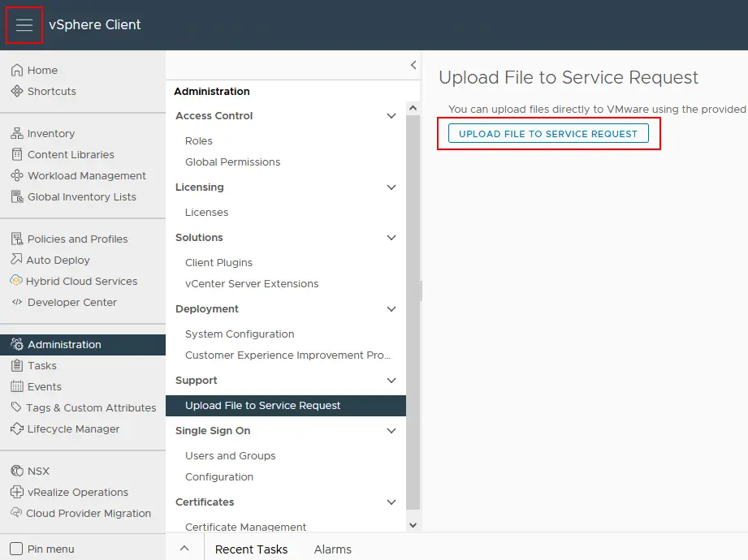The image size is (748, 560).
Task: Open Users and Groups
Action: click(x=231, y=455)
